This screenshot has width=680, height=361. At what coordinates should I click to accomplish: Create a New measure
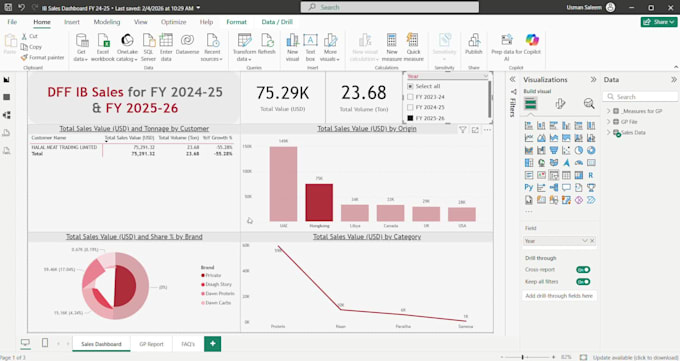coord(392,47)
